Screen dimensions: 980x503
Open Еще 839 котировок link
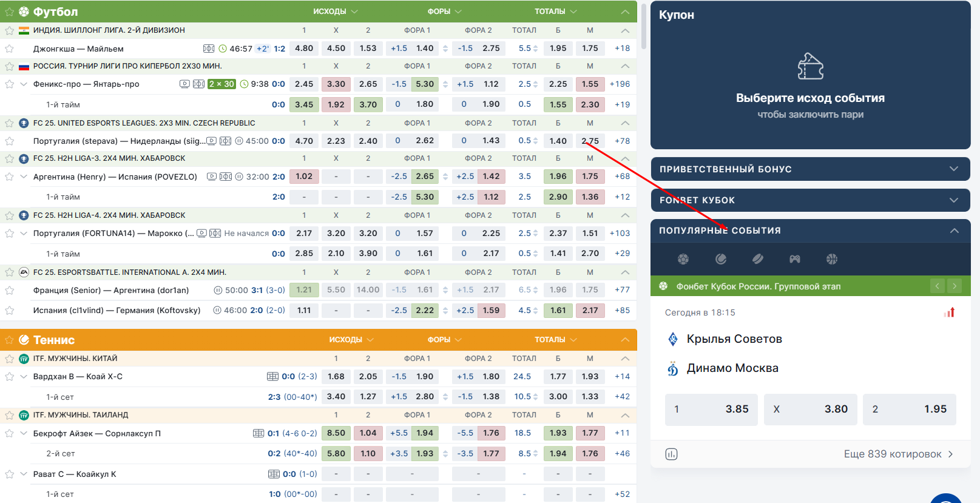pyautogui.click(x=897, y=454)
